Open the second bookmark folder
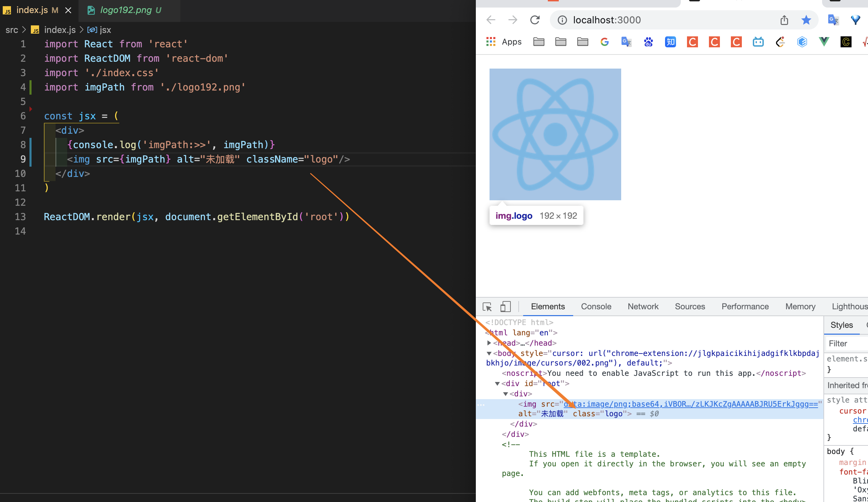The image size is (868, 502). coord(561,42)
